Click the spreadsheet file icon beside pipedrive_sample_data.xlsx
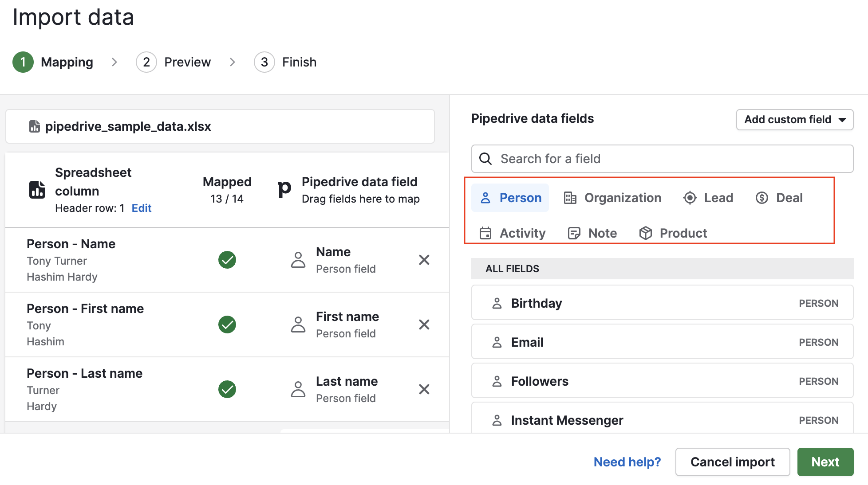 click(35, 126)
